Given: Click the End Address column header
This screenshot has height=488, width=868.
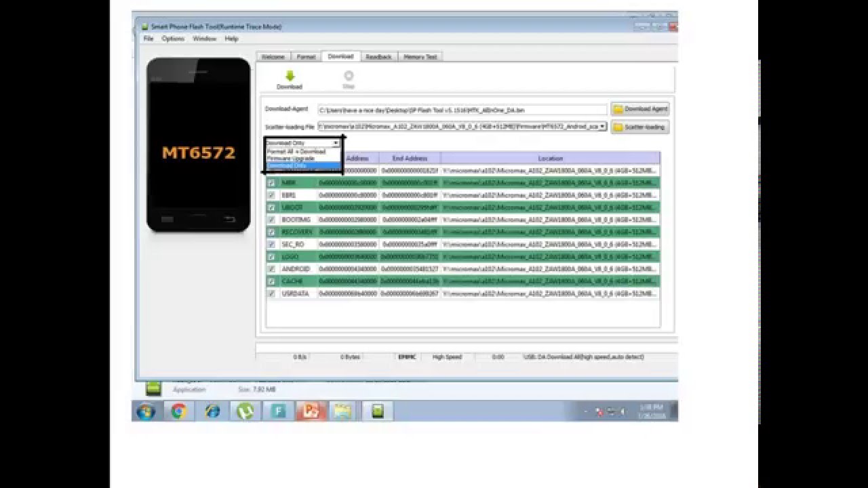Looking at the screenshot, I should pos(410,158).
